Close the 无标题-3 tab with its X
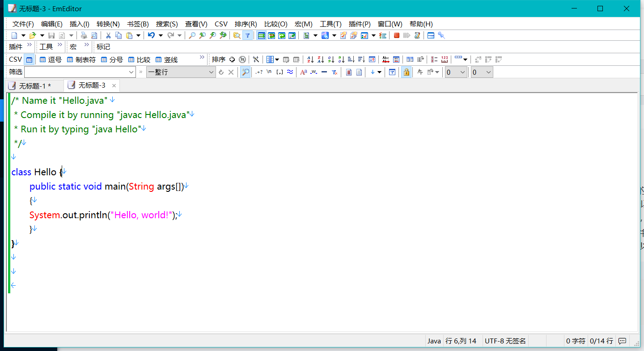The image size is (644, 351). point(114,85)
